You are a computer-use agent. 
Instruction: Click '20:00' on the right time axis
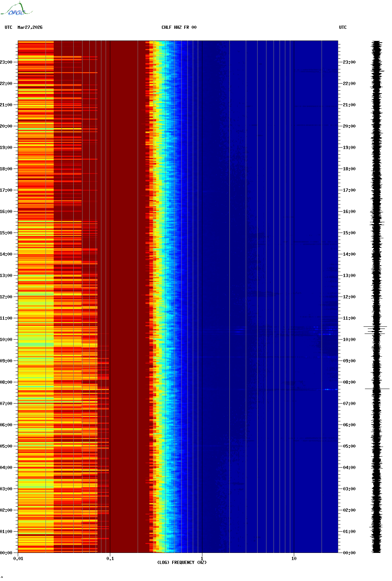[x=349, y=126]
